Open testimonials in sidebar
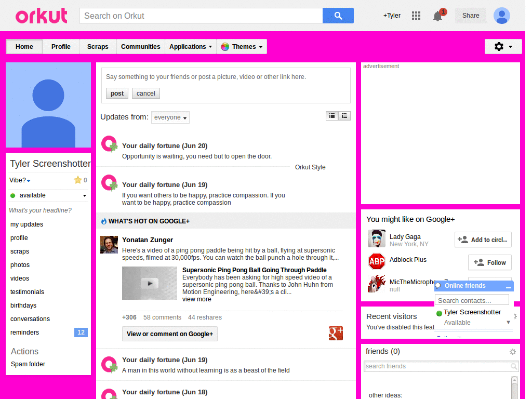 point(27,292)
